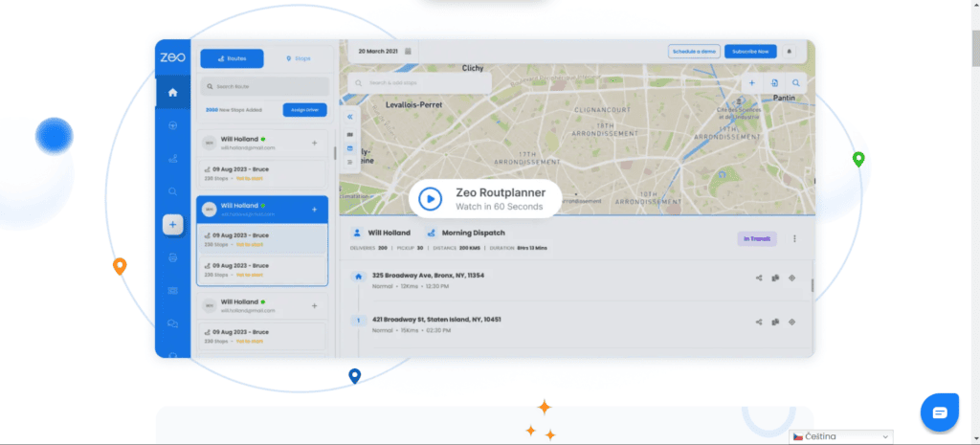This screenshot has height=445, width=980.
Task: Open the Čeština language dropdown
Action: click(841, 436)
